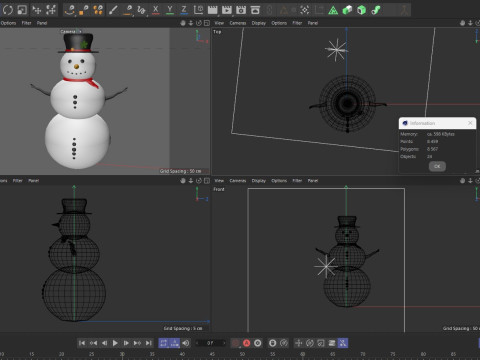480x360 pixels.
Task: Click the Record Active Objects button
Action: (x=236, y=343)
